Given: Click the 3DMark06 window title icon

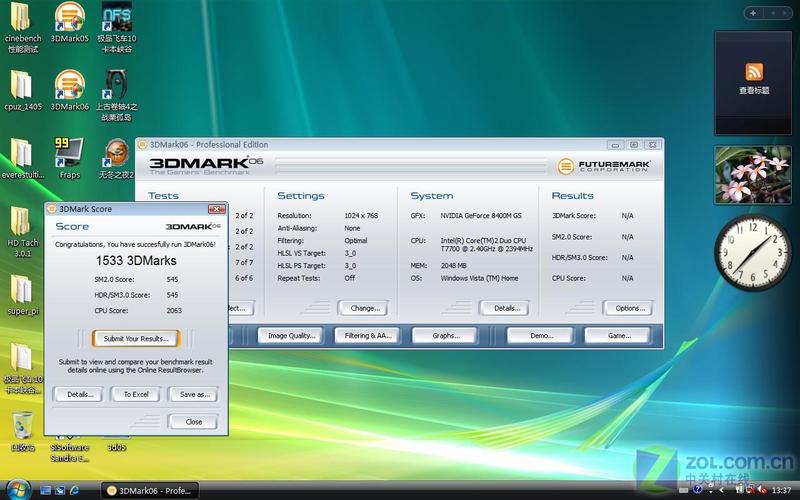Looking at the screenshot, I should tap(143, 144).
